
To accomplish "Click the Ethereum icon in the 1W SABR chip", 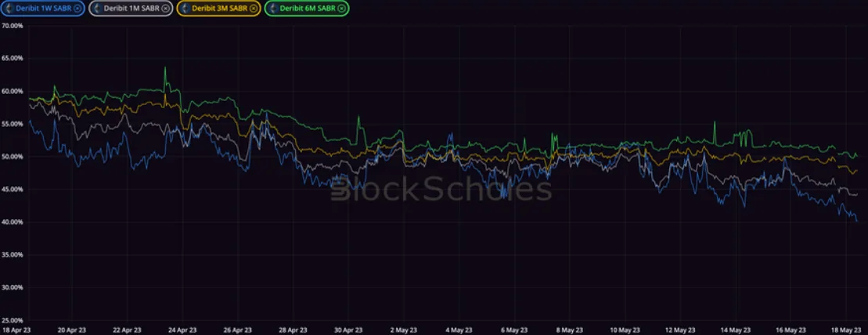I will [8, 9].
